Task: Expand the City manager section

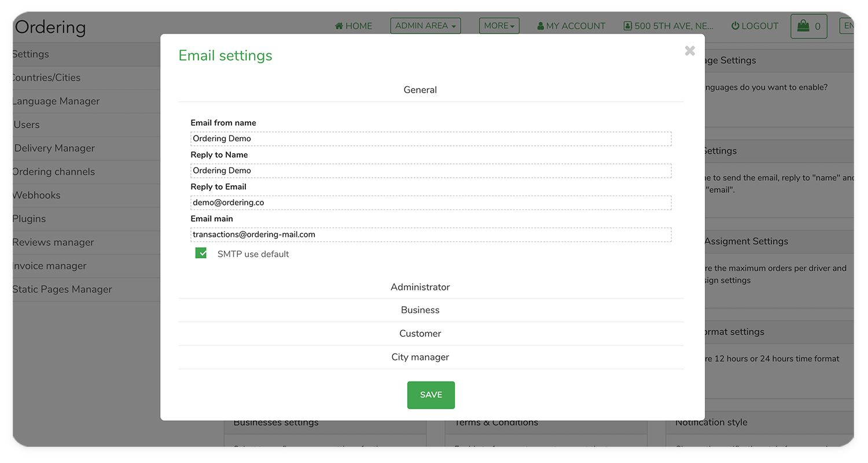Action: coord(431,357)
